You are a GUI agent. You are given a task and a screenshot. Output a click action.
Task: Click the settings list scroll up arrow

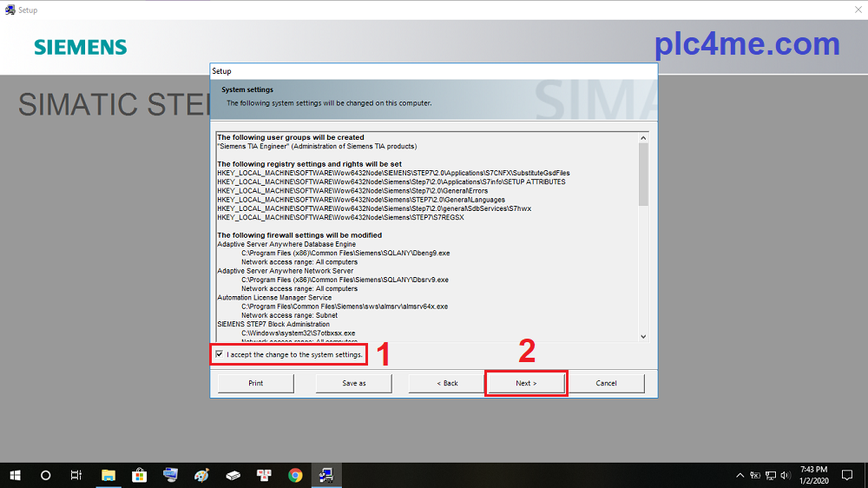click(643, 138)
